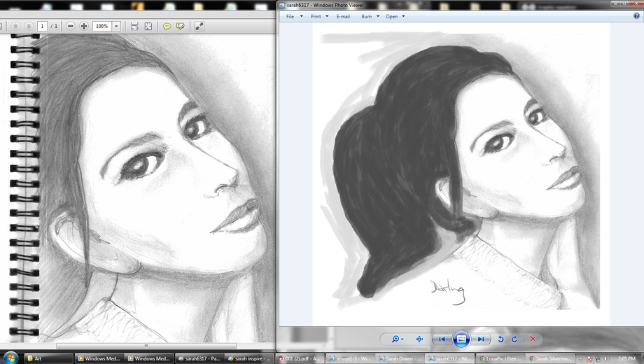Viewport: 644px width, 364px height.
Task: Set photo to actual size view
Action: pyautogui.click(x=419, y=339)
